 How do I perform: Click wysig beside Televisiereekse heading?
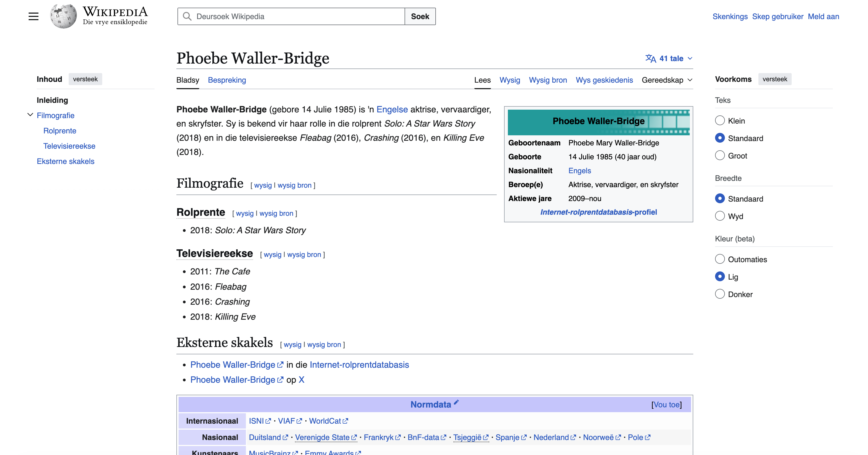tap(272, 254)
